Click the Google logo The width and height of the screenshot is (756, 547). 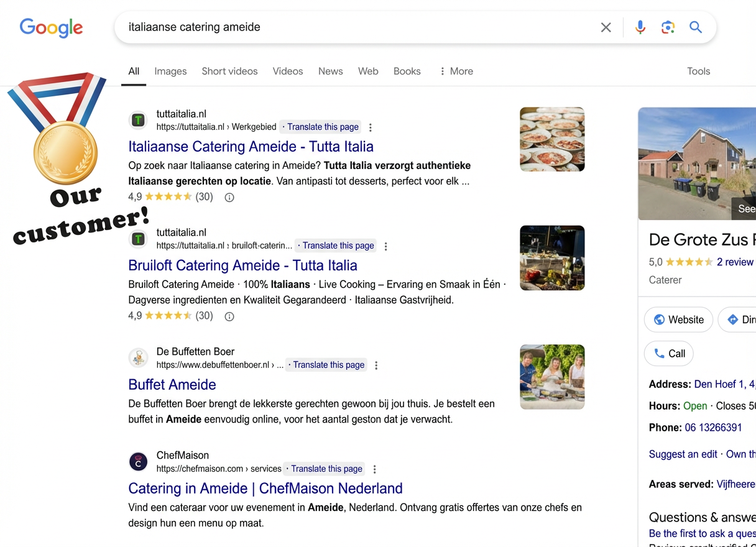51,27
